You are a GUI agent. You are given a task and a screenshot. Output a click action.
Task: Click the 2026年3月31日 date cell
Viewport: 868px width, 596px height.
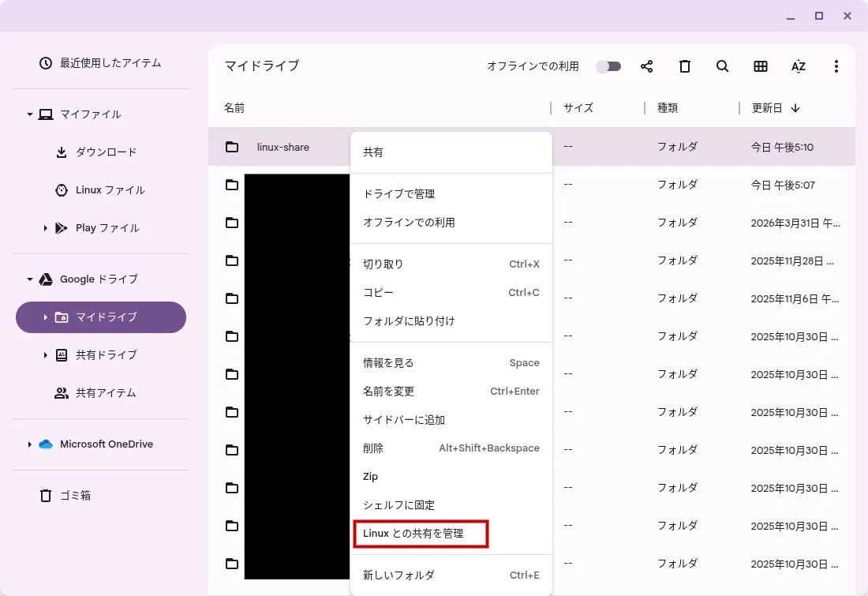point(795,223)
